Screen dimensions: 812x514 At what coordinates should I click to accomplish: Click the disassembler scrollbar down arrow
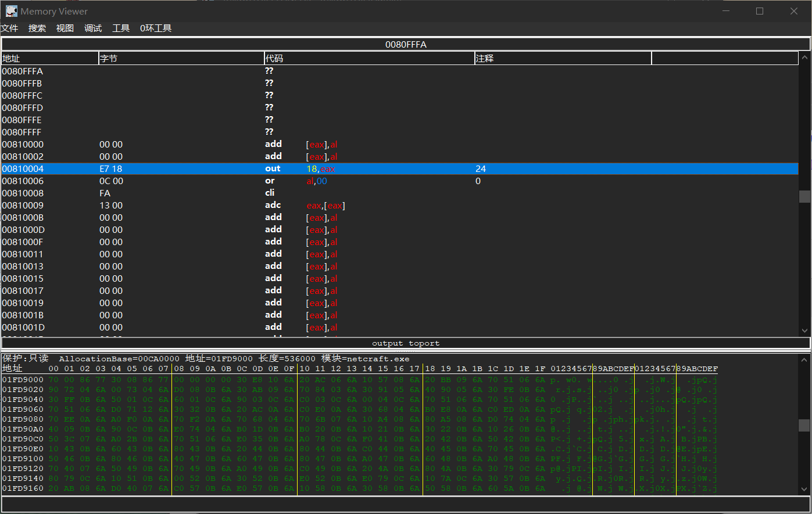(x=804, y=330)
